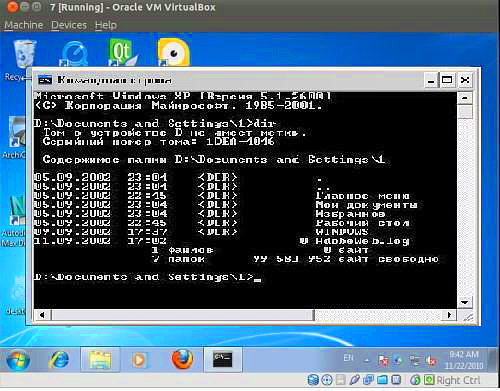The width and height of the screenshot is (500, 391).
Task: Open the Windows Start orb
Action: pos(17,360)
